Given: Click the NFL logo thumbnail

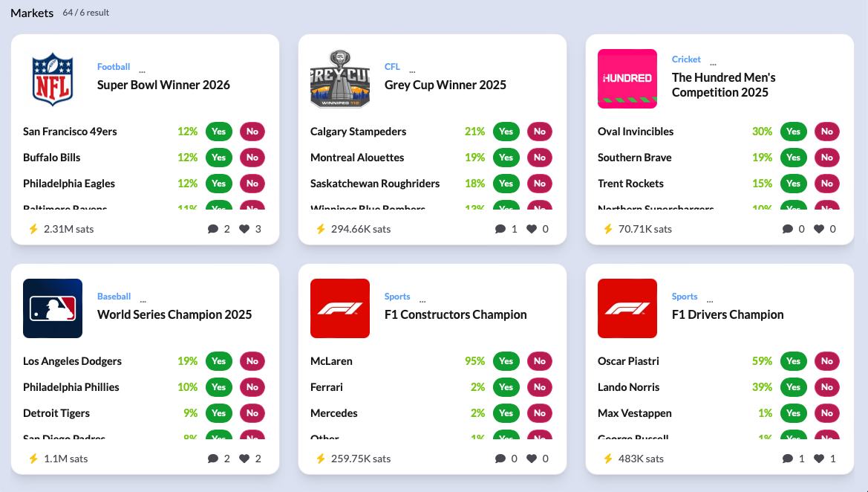Looking at the screenshot, I should click(53, 79).
